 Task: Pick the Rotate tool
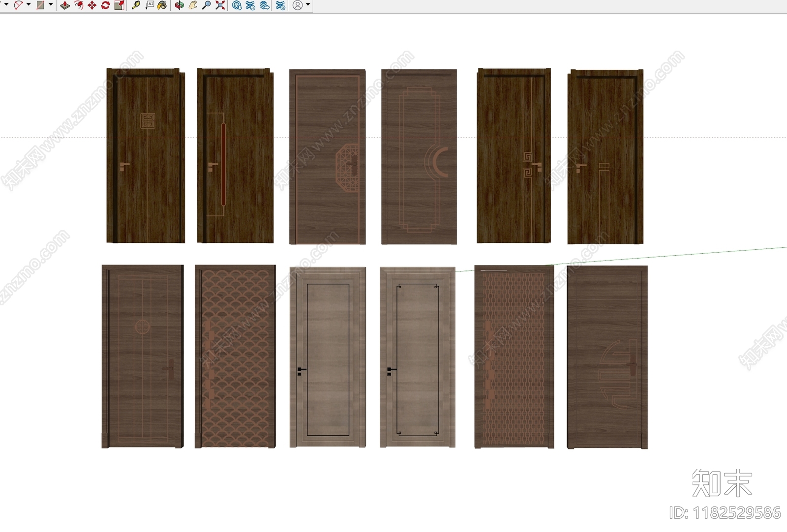pyautogui.click(x=105, y=5)
